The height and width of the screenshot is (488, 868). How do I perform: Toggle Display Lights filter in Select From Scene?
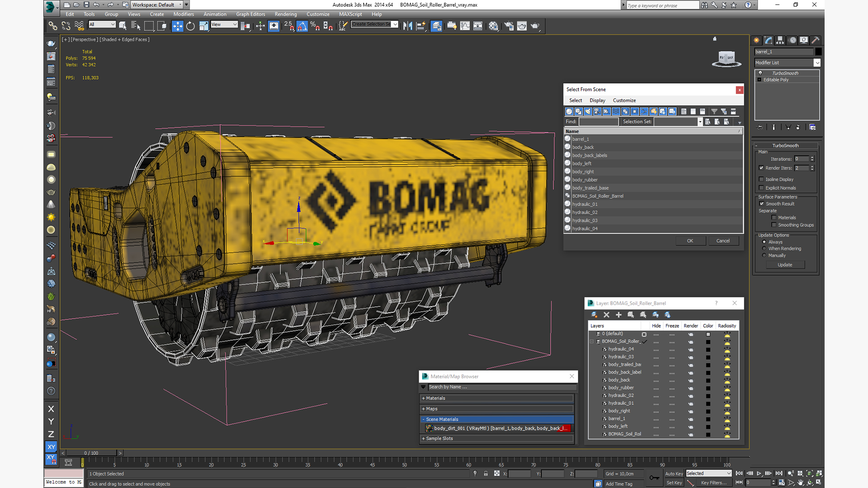(588, 111)
